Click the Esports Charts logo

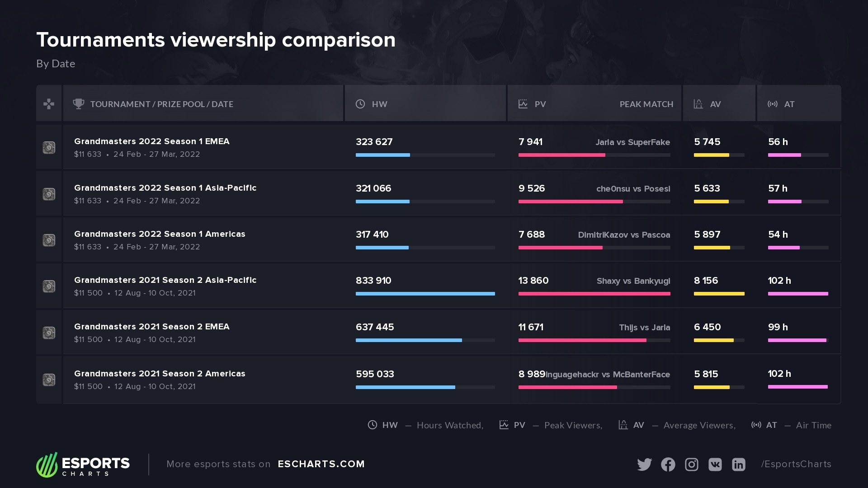83,465
